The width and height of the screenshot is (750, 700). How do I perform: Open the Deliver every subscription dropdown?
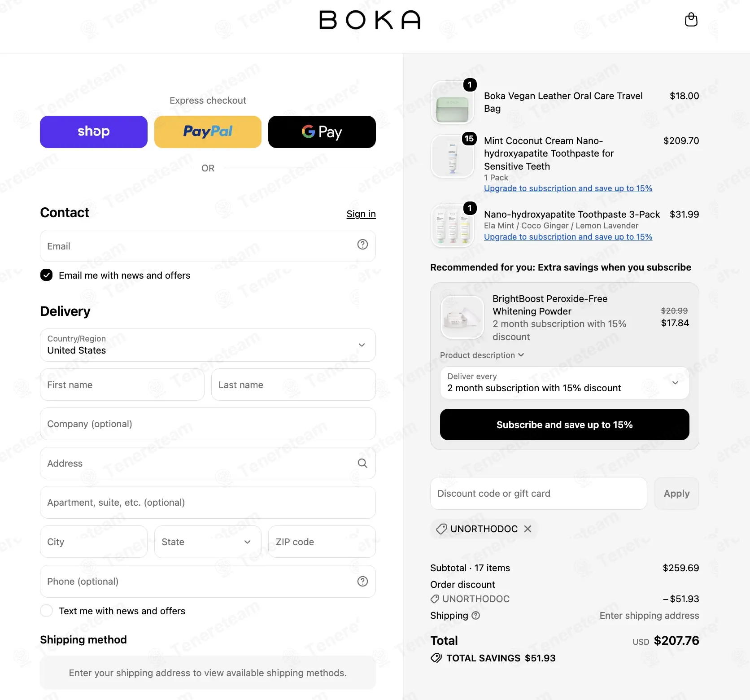564,383
